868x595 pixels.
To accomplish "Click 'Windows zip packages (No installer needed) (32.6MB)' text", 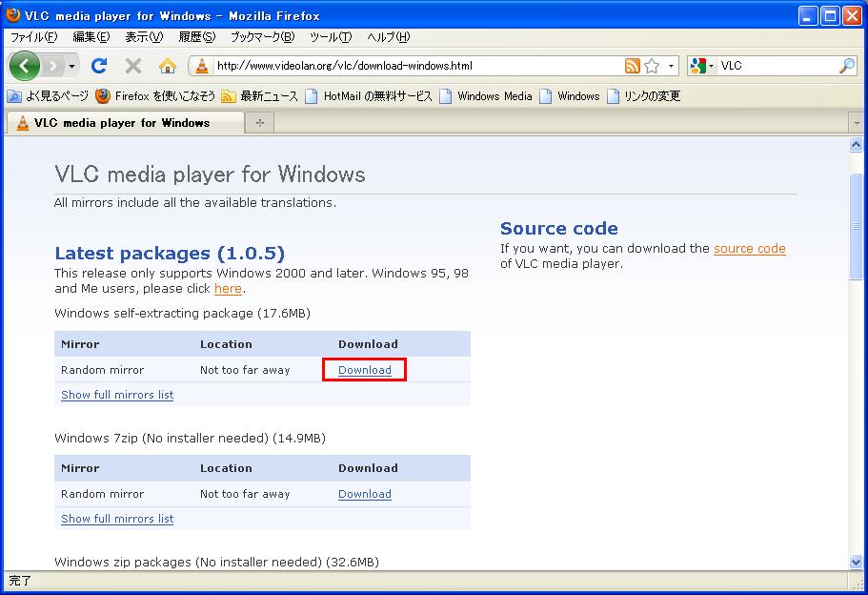I will tap(216, 563).
